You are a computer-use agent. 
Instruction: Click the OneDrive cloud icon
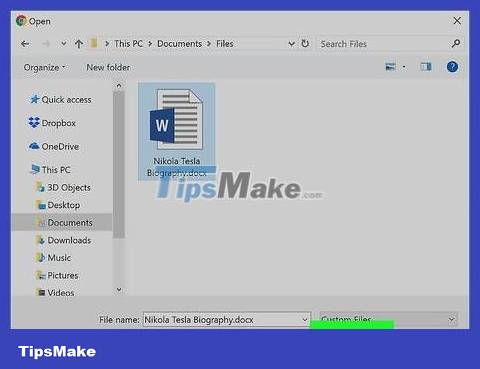click(x=34, y=146)
